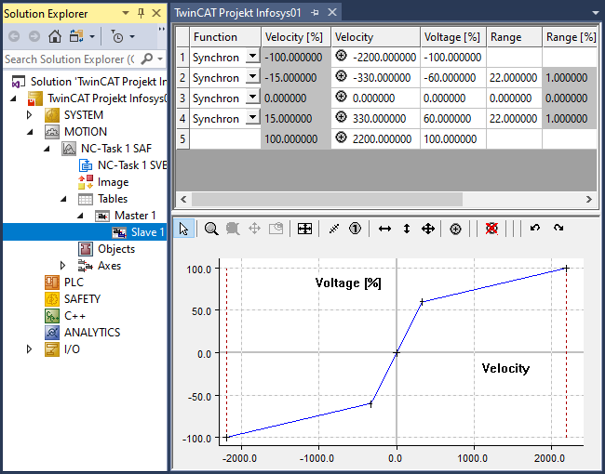
Task: Click the delete point red X icon
Action: (491, 229)
